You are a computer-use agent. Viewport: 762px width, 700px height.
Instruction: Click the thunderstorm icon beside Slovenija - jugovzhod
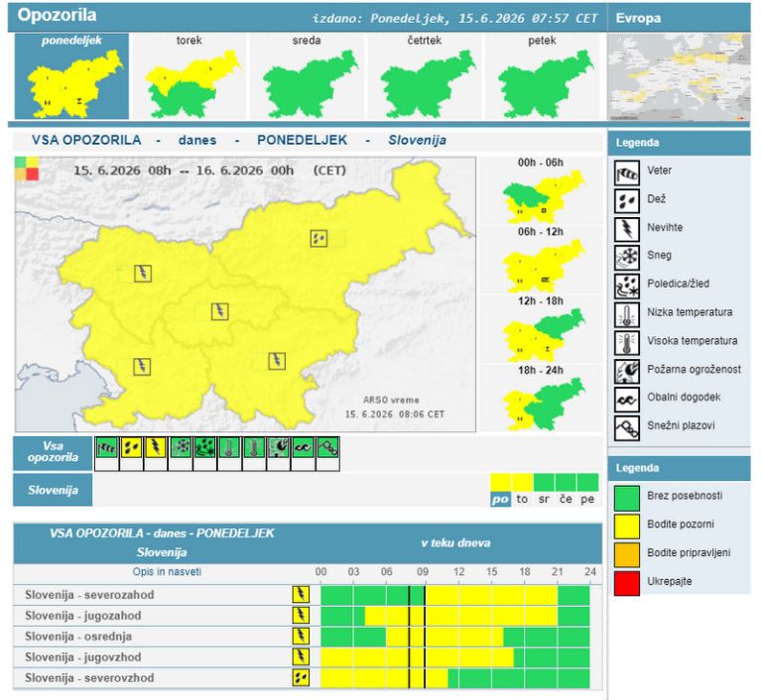coord(301,656)
